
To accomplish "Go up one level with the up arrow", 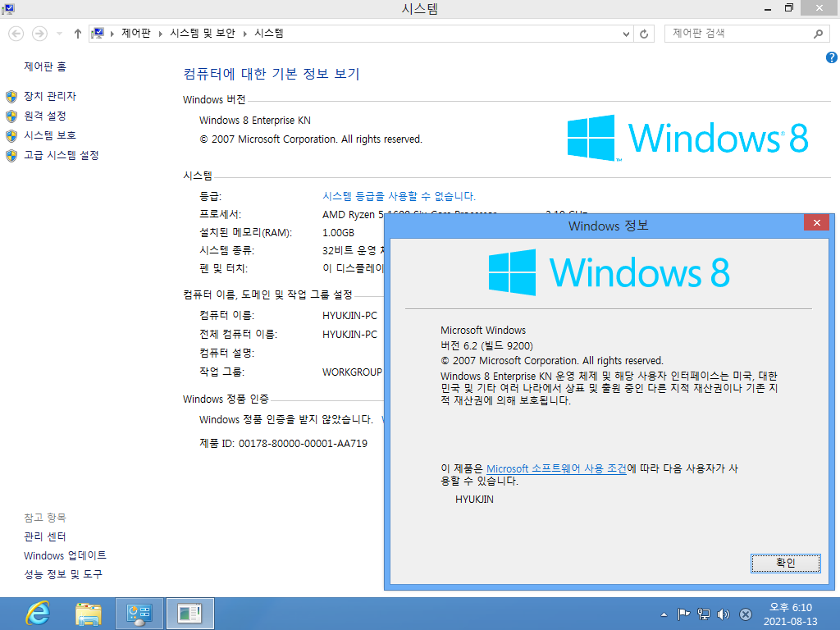I will 78,34.
